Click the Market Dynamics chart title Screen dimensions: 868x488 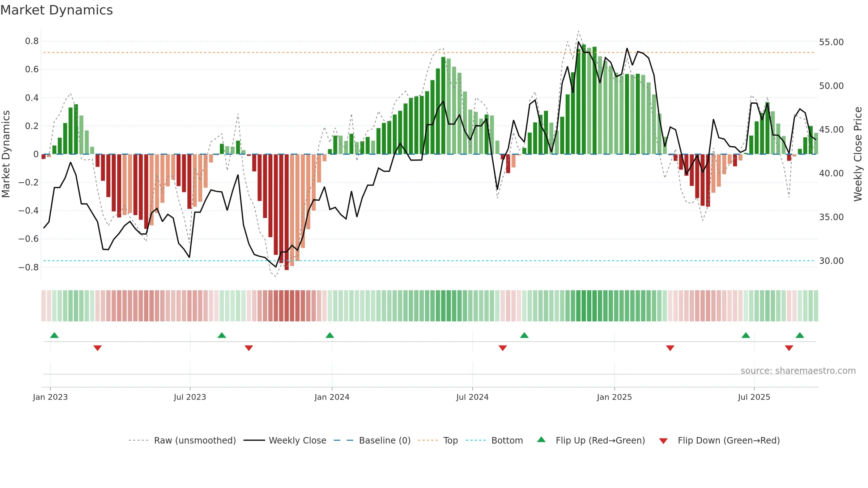pyautogui.click(x=56, y=10)
